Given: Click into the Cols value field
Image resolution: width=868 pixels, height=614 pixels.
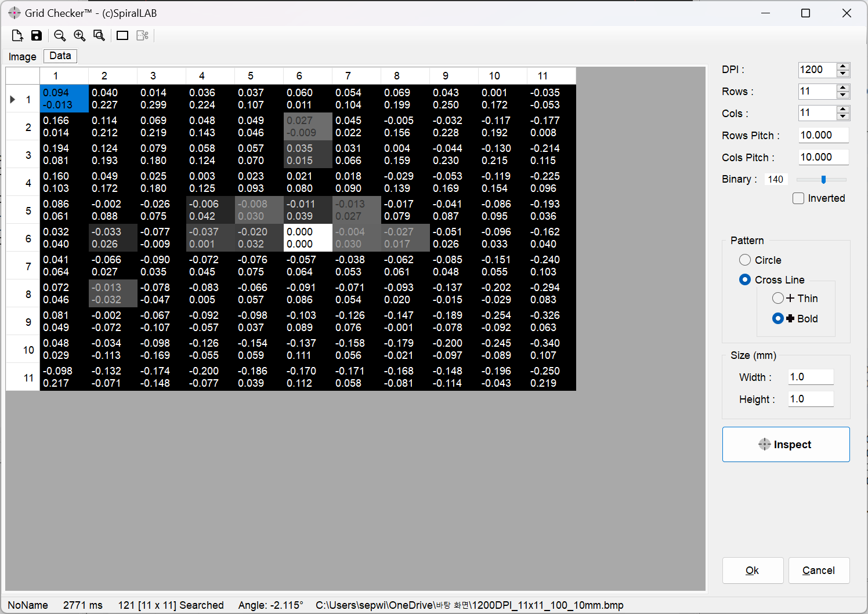Looking at the screenshot, I should [818, 113].
